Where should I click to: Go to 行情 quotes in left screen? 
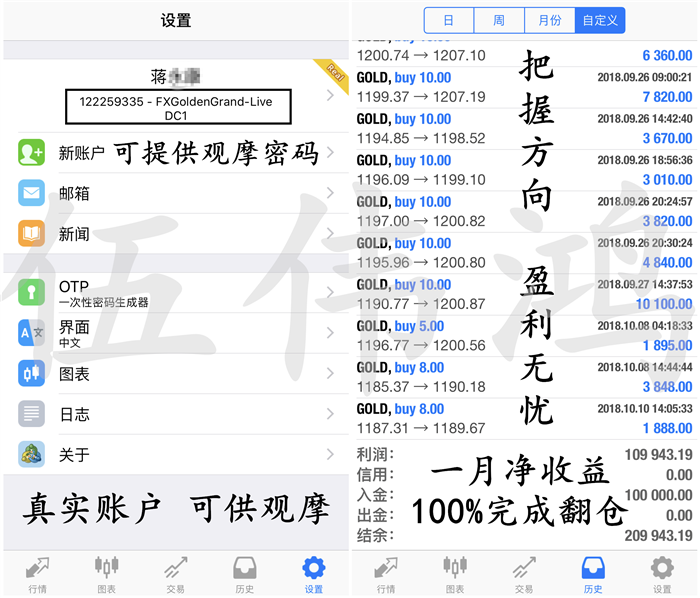pyautogui.click(x=38, y=575)
